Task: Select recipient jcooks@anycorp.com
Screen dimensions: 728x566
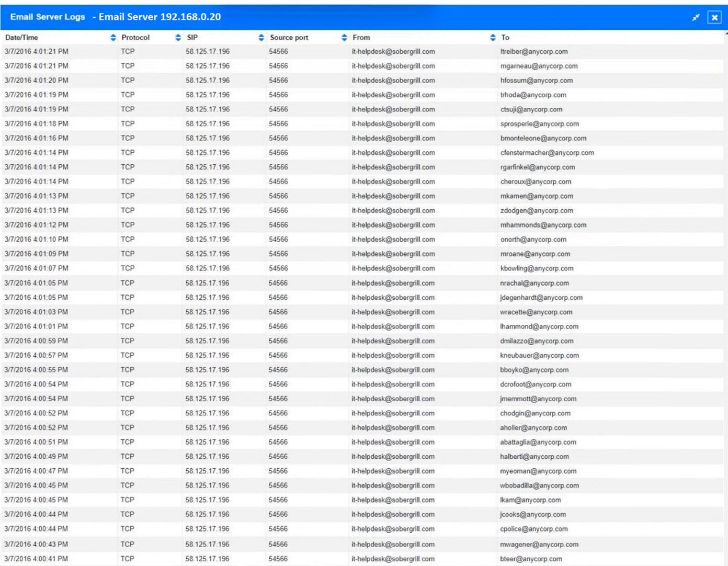Action: pos(533,515)
